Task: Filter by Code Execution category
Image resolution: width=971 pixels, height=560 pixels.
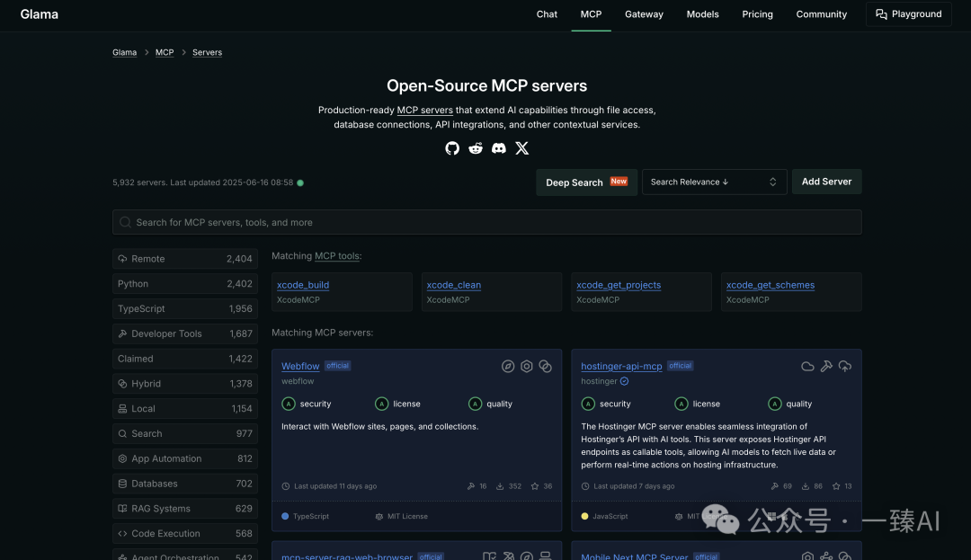Action: [x=185, y=533]
